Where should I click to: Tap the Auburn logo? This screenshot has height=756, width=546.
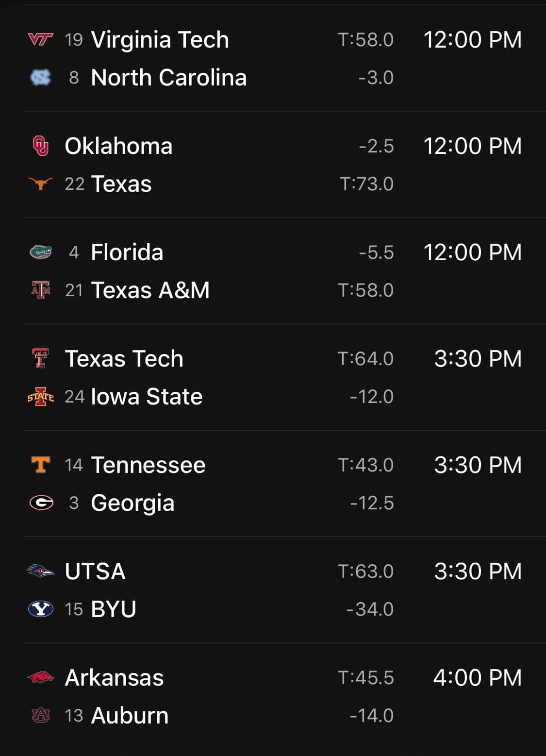coord(41,715)
